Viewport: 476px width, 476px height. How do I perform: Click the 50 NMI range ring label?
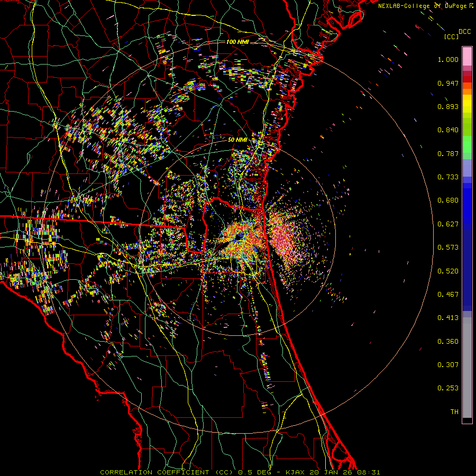coord(237,140)
